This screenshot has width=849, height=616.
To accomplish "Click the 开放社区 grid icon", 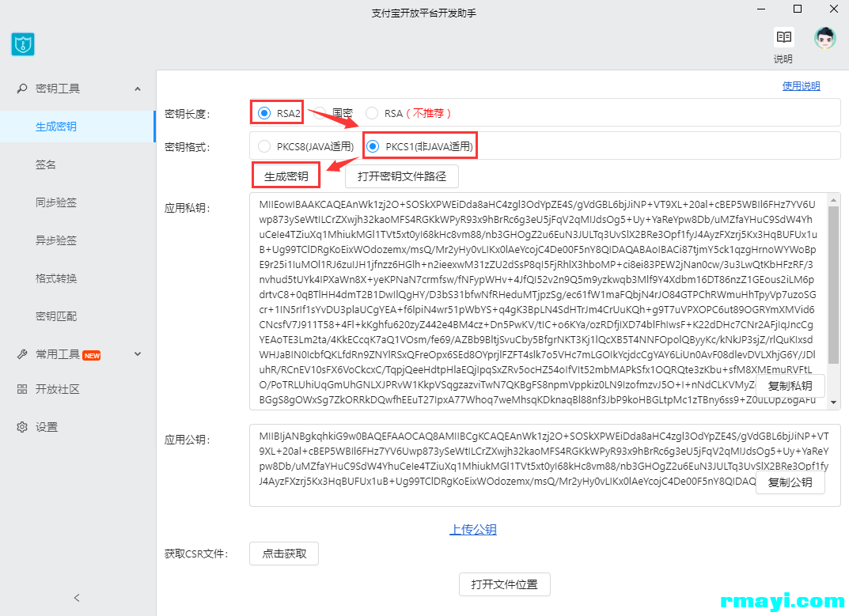I will coord(21,389).
